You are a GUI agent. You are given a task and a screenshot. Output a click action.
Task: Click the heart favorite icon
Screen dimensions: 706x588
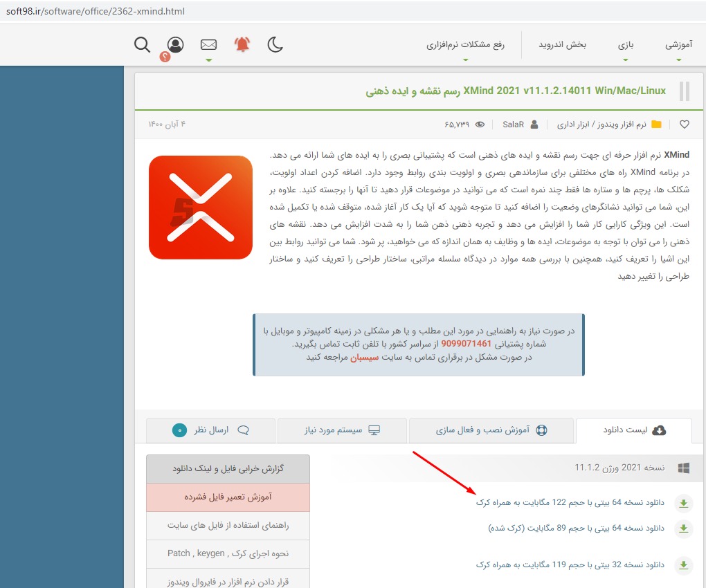click(684, 125)
